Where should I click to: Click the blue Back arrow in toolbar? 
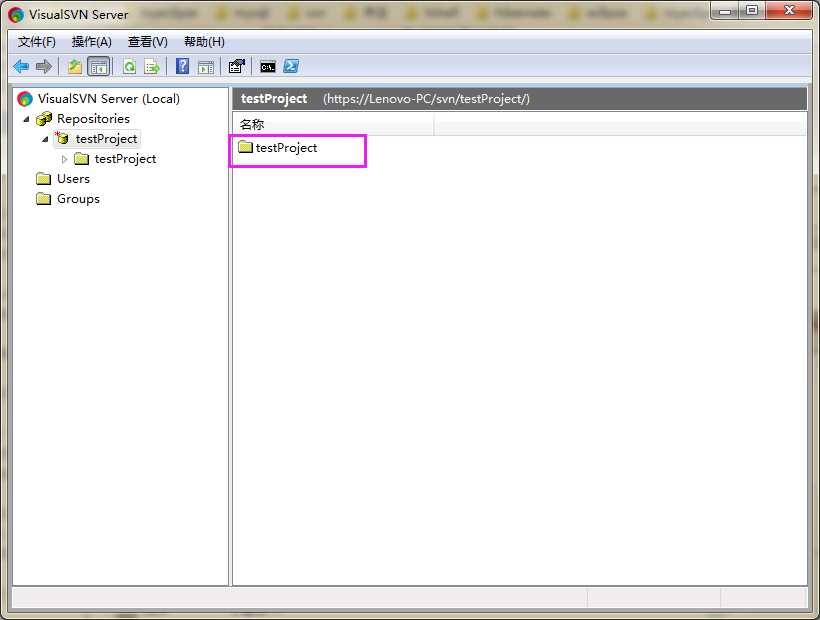pos(21,66)
